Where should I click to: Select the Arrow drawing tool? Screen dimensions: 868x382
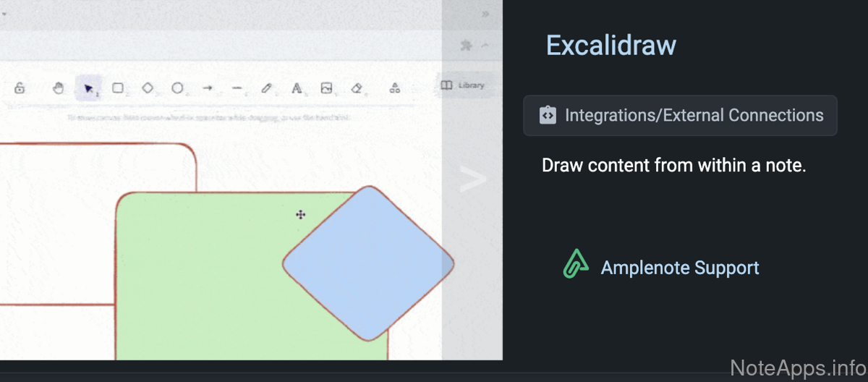tap(208, 88)
